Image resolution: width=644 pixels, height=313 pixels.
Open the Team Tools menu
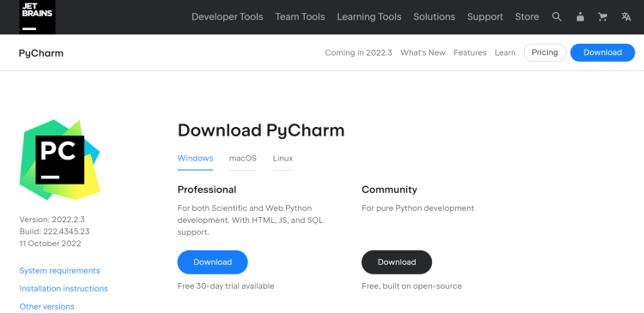point(300,17)
